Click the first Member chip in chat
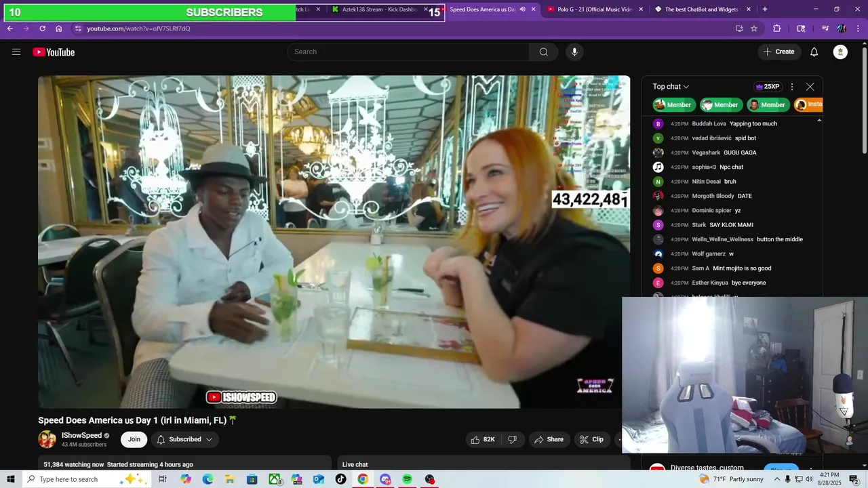868x488 pixels. point(673,104)
